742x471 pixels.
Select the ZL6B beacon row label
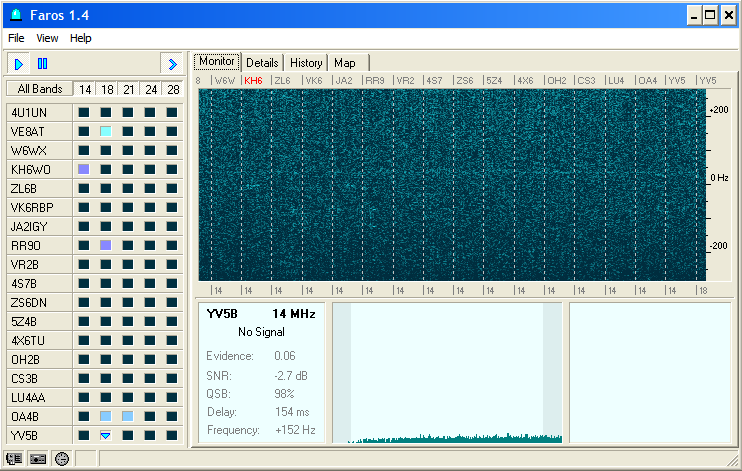40,188
